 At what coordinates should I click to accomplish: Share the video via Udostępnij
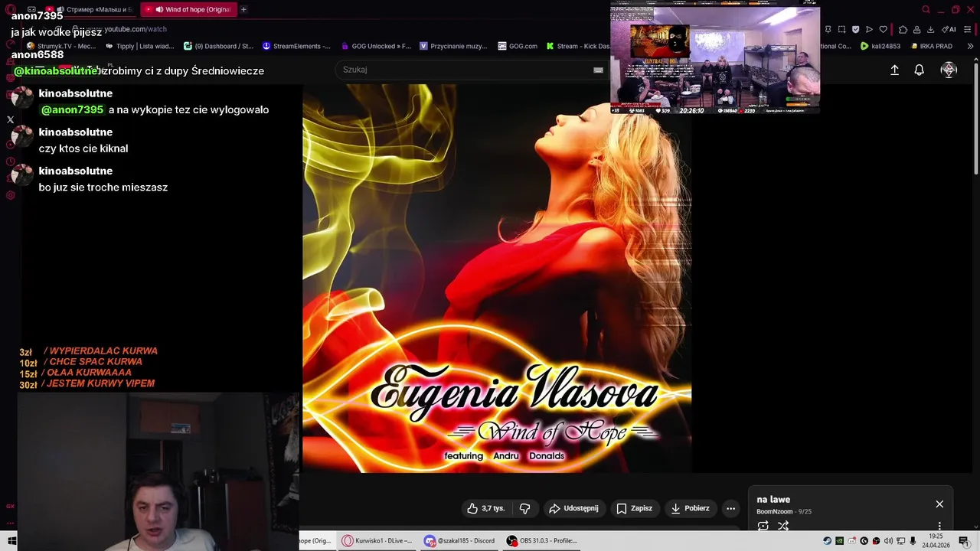573,508
